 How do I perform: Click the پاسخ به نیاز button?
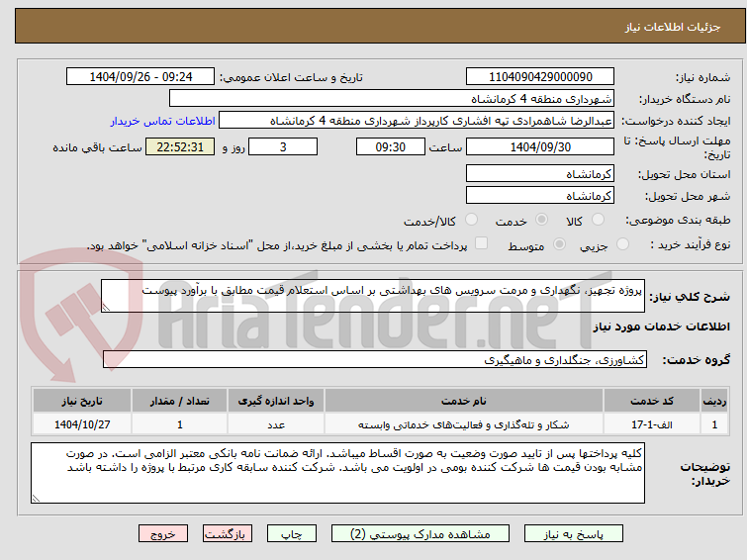tap(574, 534)
